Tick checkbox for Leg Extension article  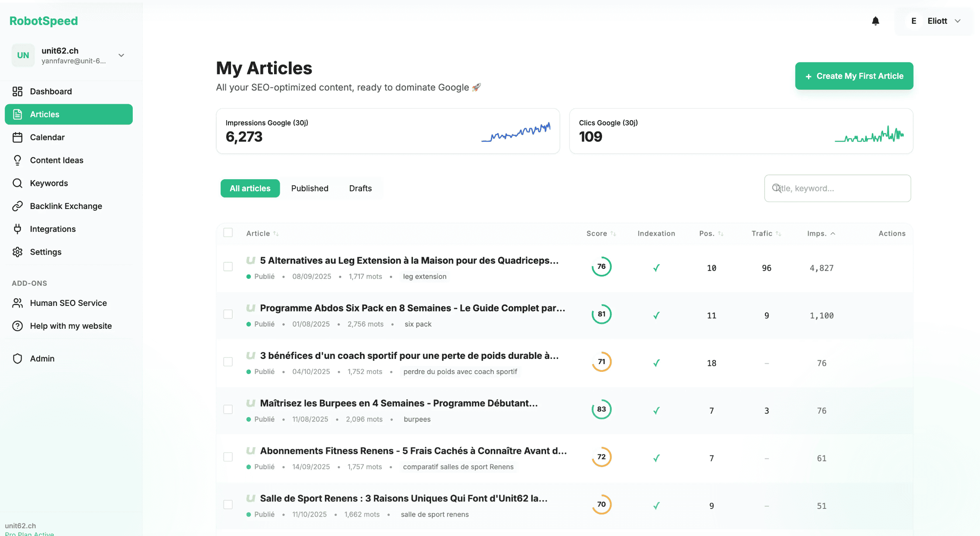228,267
